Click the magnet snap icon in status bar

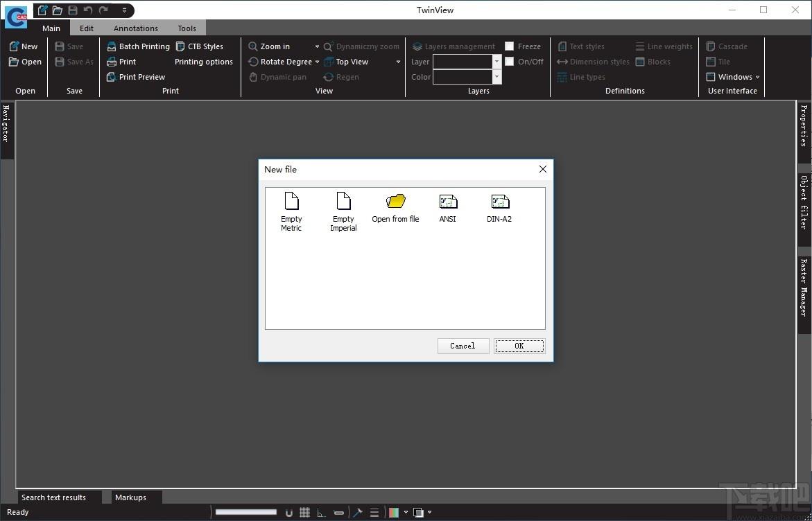(x=289, y=512)
